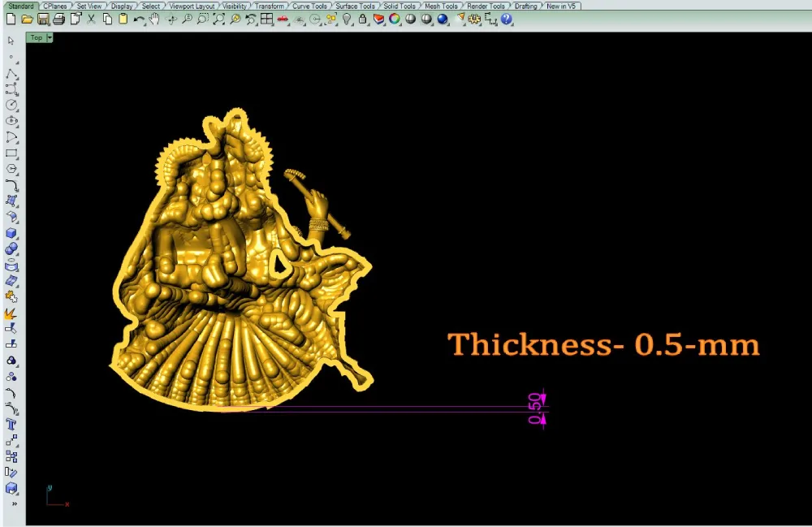Image resolution: width=812 pixels, height=527 pixels.
Task: Switch to shaded viewport sphere icon
Action: click(x=411, y=19)
